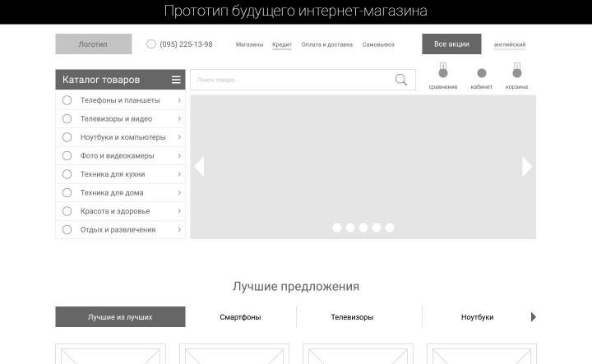
Task: Click circle icon beside Техника для дома
Action: (67, 193)
